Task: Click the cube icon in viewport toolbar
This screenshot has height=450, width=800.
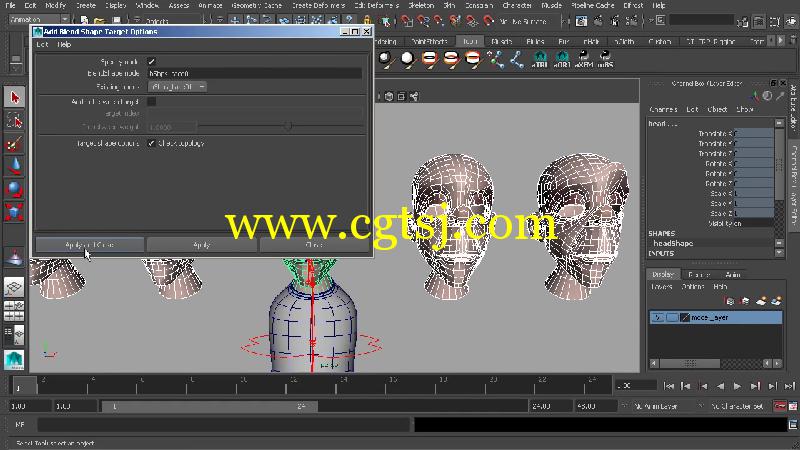Action: [x=389, y=96]
